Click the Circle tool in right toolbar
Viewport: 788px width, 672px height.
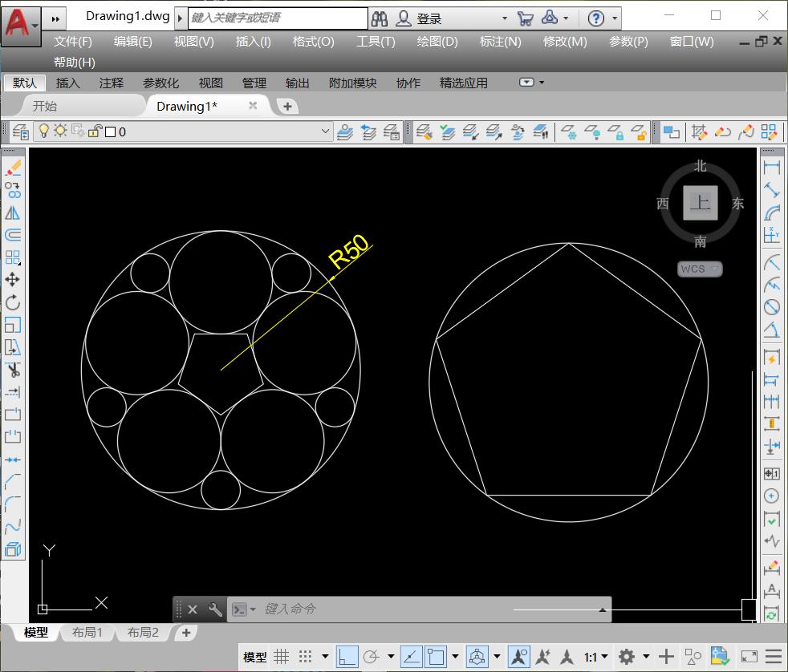click(x=771, y=307)
